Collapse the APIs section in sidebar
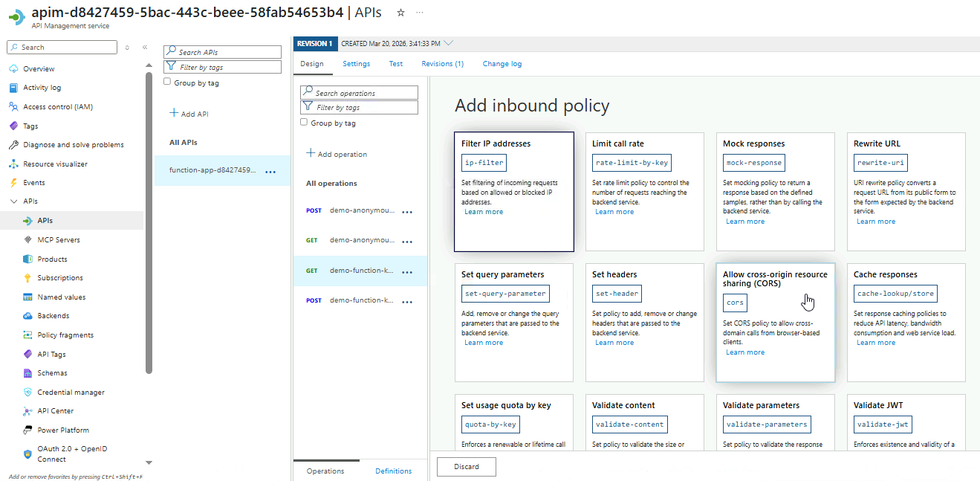This screenshot has width=980, height=481. (13, 201)
